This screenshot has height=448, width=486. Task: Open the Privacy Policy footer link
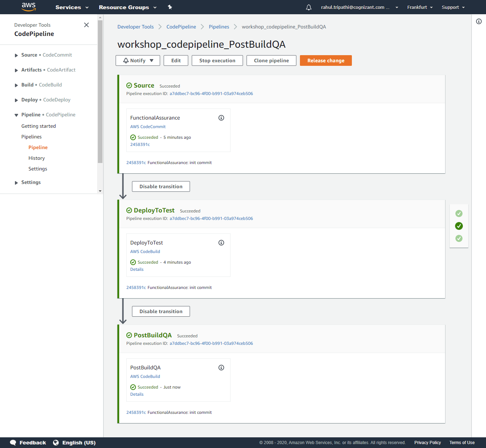pyautogui.click(x=428, y=443)
